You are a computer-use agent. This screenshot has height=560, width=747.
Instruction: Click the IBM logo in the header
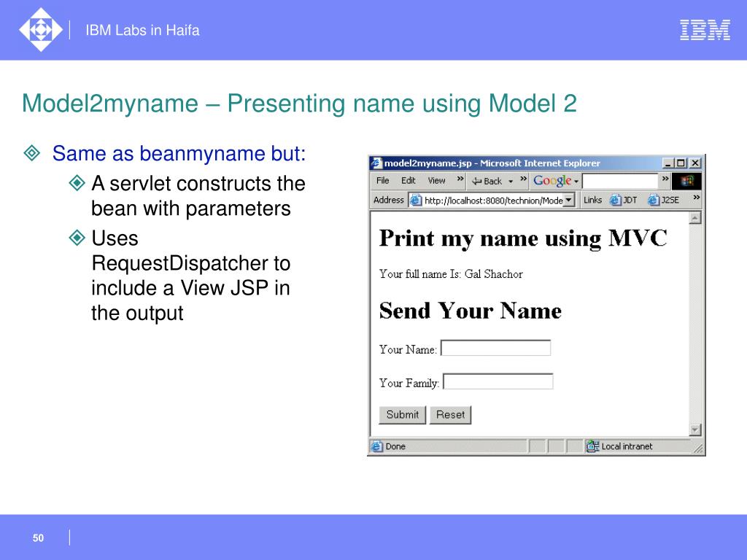pos(705,30)
